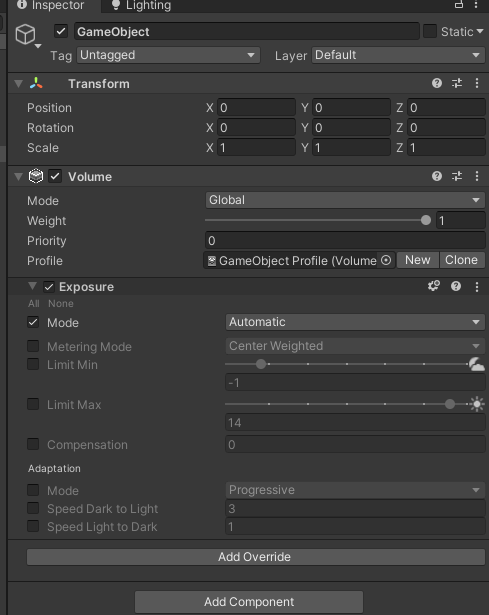This screenshot has width=489, height=615.
Task: Enable the Static checkbox
Action: click(x=430, y=31)
